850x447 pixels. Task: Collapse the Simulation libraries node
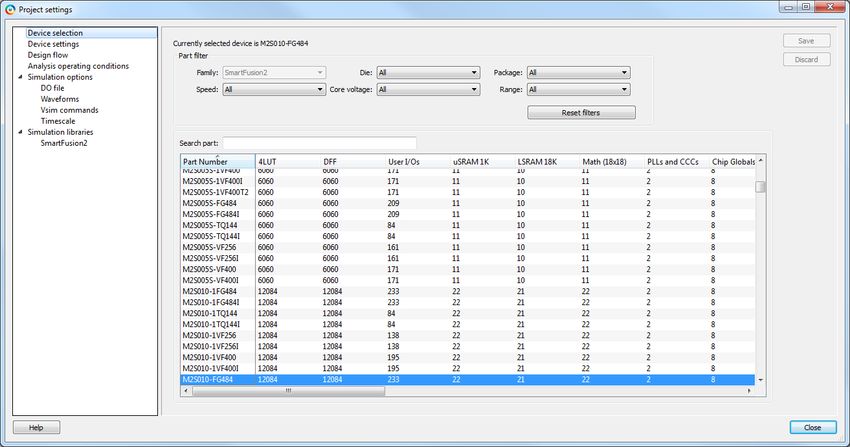point(21,132)
